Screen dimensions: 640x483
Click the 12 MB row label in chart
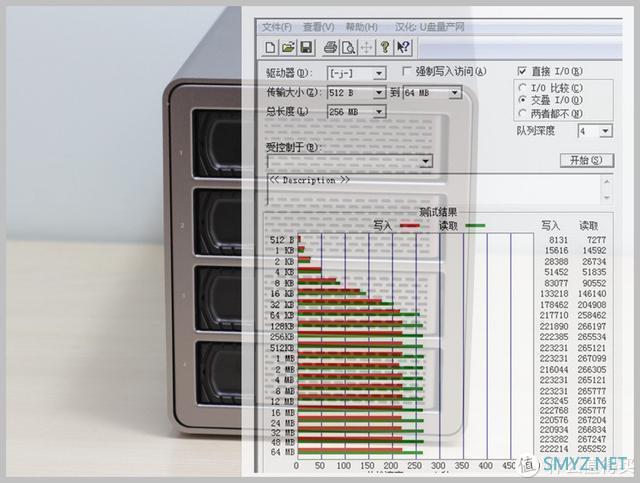click(x=282, y=402)
